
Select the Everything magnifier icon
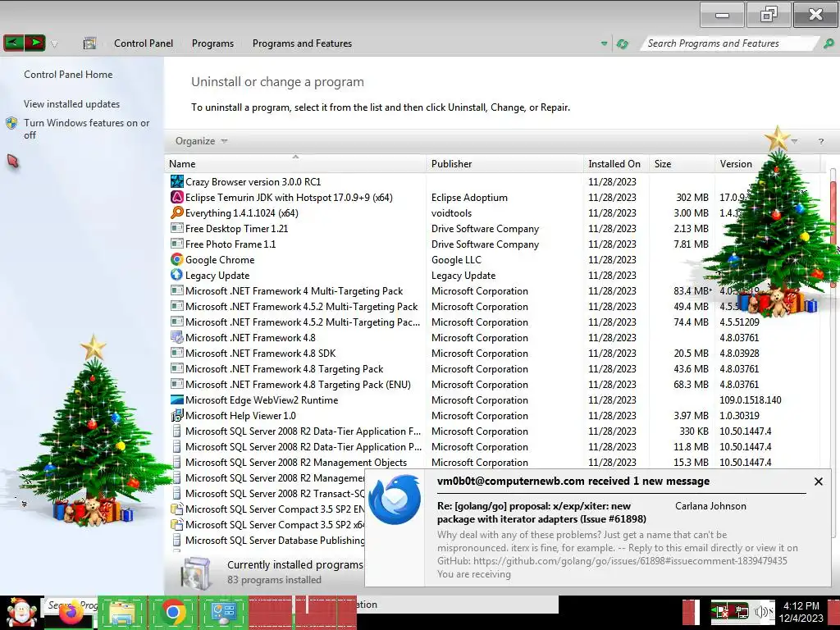click(x=177, y=212)
